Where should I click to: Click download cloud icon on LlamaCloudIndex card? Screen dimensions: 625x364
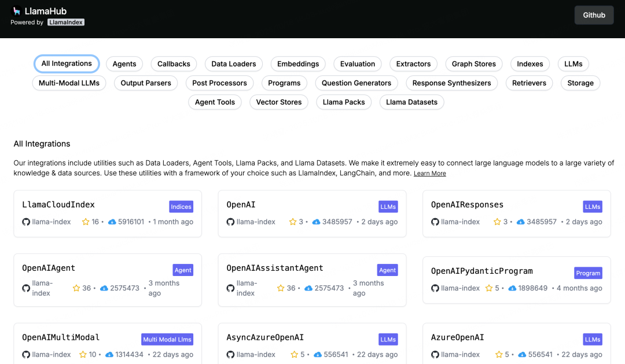pyautogui.click(x=112, y=222)
